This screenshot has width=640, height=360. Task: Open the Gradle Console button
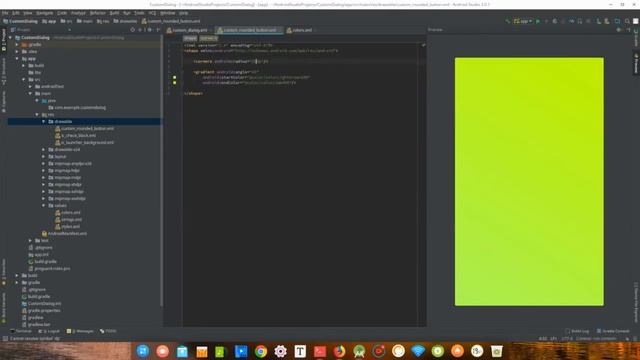coord(613,331)
